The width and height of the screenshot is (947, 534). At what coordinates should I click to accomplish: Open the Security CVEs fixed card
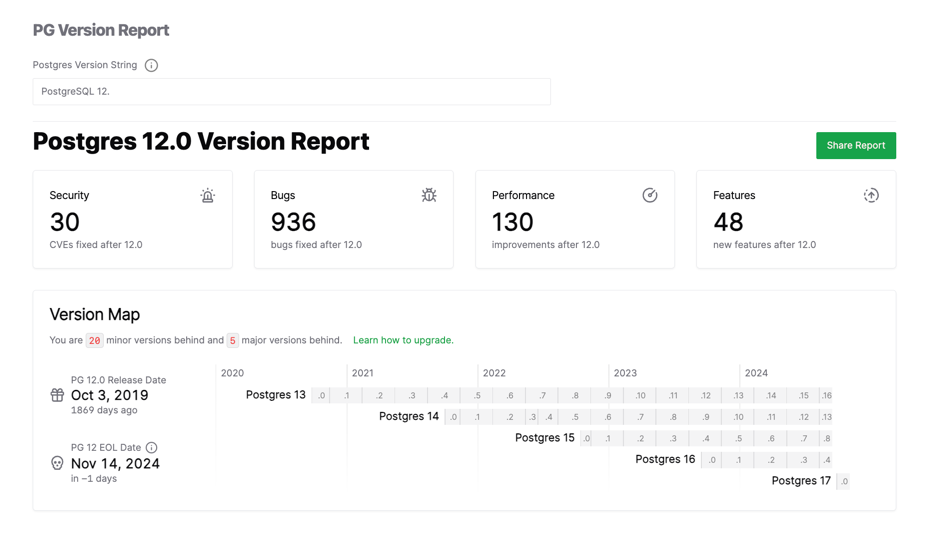pyautogui.click(x=133, y=220)
